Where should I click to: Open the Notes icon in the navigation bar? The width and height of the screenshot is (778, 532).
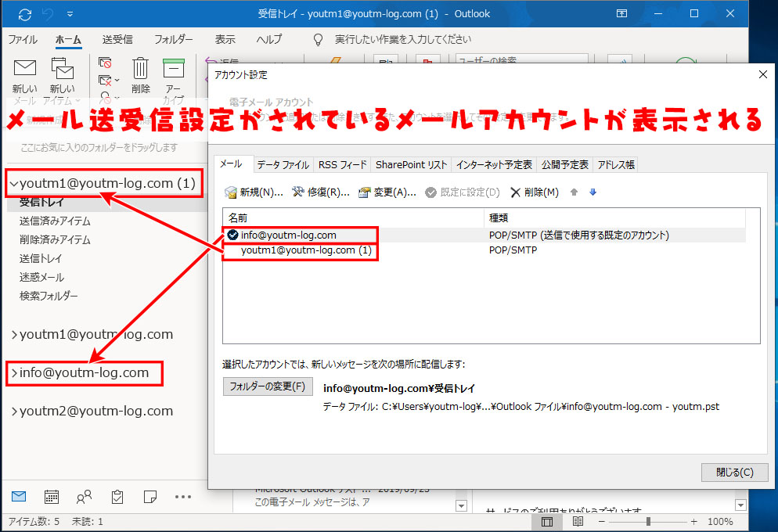(149, 496)
